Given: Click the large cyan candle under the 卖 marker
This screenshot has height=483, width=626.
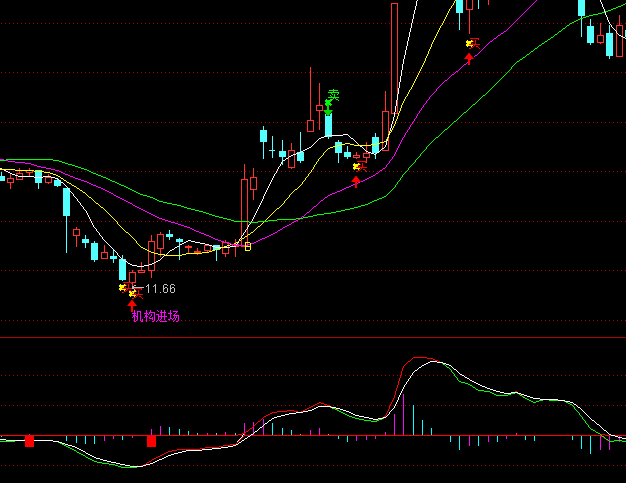Looking at the screenshot, I should (328, 125).
